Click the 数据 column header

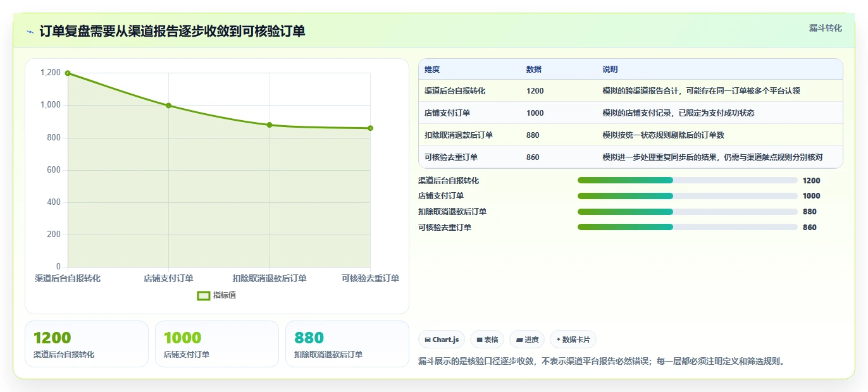tap(534, 70)
